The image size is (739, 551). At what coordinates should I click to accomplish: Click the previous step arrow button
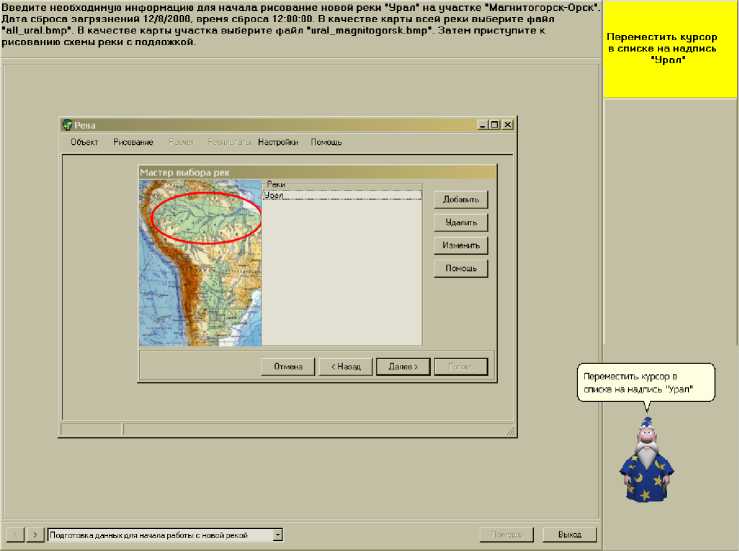[14, 535]
